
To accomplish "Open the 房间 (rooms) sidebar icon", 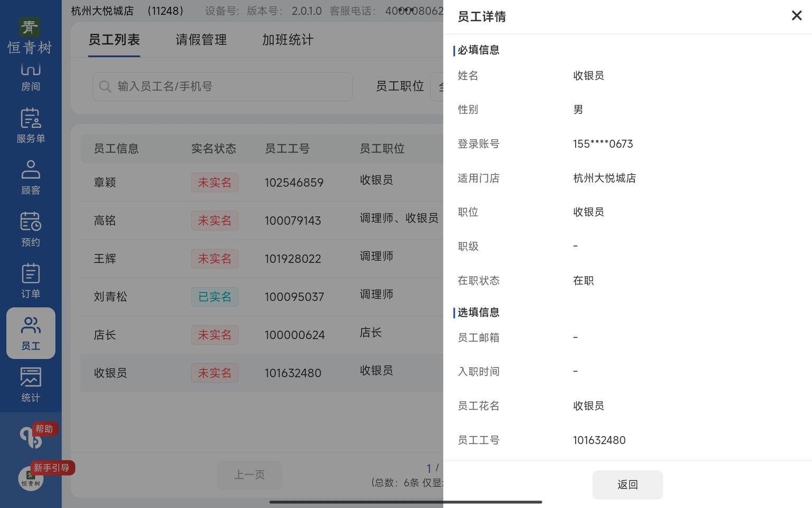I will [x=31, y=77].
